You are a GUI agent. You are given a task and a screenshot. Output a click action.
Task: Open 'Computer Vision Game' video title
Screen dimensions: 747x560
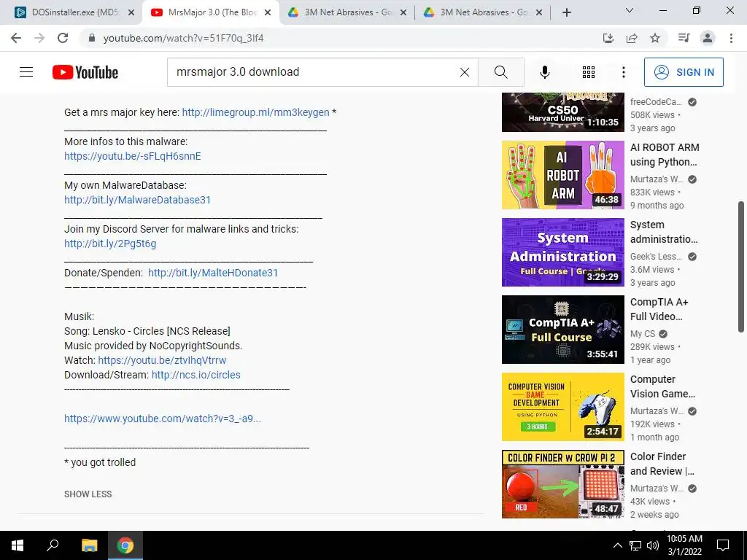(662, 386)
